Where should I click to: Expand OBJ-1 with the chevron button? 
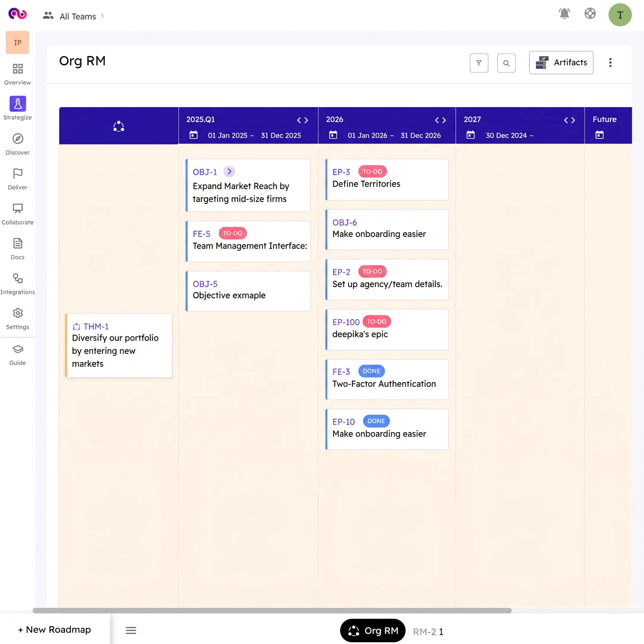click(x=229, y=171)
